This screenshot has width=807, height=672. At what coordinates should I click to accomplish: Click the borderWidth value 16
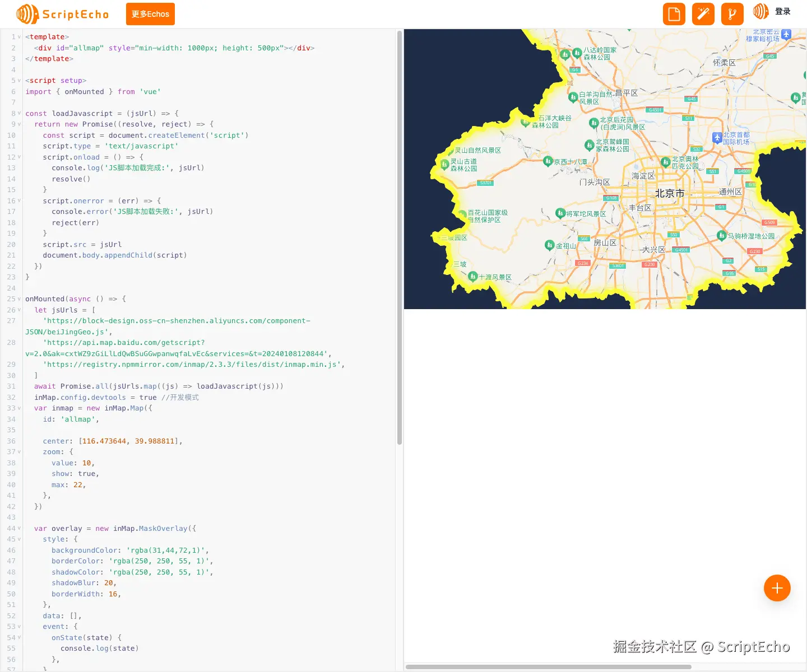113,594
